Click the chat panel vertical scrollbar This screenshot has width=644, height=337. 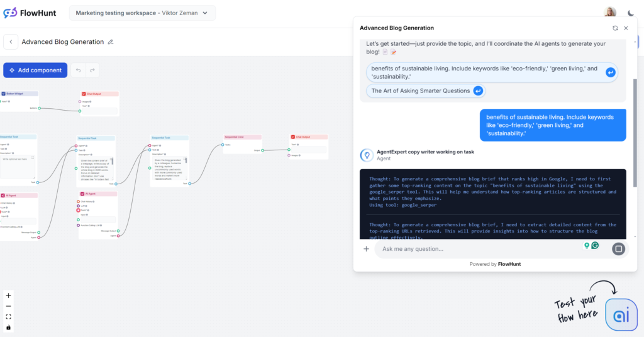click(635, 126)
